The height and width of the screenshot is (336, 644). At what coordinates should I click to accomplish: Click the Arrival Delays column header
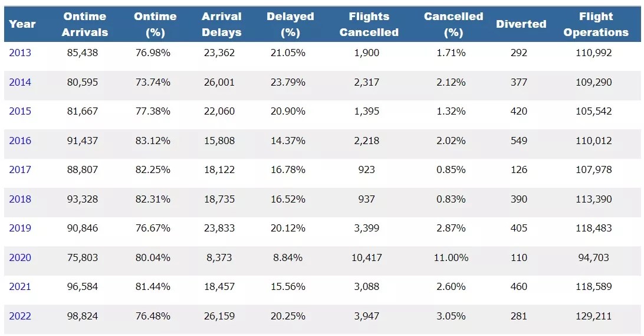point(221,24)
